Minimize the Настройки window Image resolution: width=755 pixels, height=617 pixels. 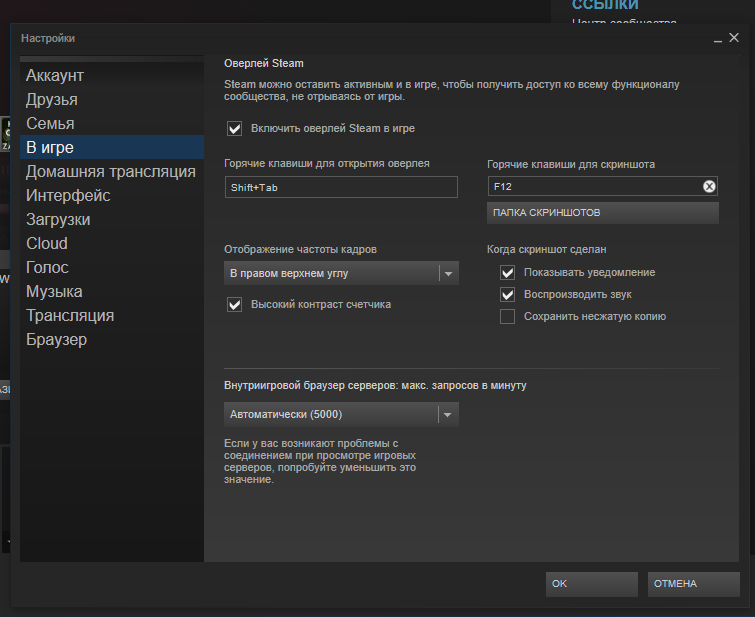pyautogui.click(x=717, y=39)
